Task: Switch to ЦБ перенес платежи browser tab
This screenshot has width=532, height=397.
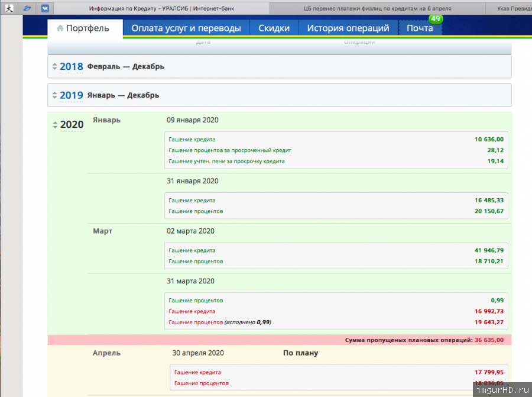Action: click(x=377, y=8)
